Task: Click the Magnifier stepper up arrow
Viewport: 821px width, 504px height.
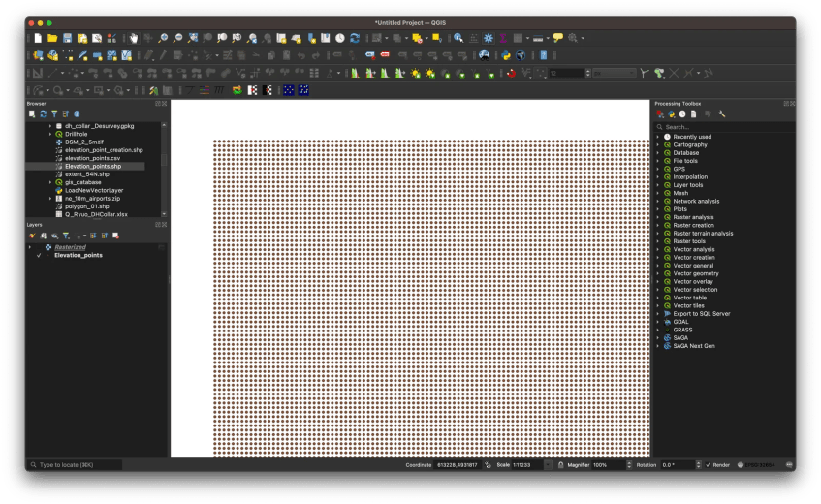Action: tap(629, 462)
